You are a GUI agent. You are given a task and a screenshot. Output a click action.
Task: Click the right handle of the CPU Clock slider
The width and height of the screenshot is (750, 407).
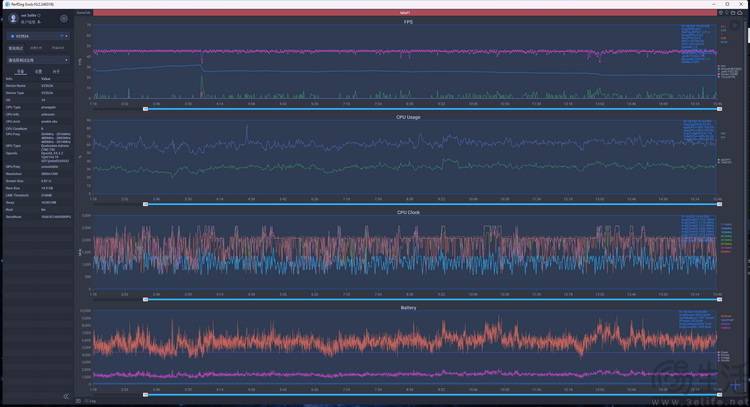[719, 299]
